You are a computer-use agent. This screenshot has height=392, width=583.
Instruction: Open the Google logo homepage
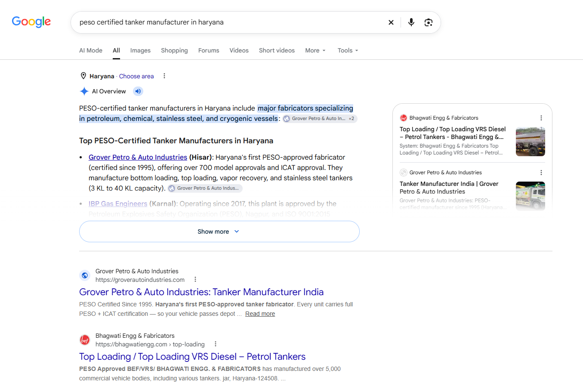31,22
